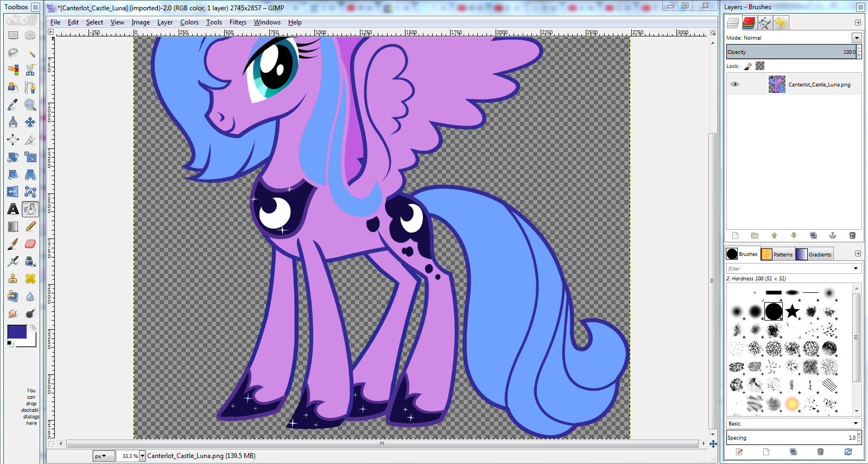Select the star-shaped brush thumbnail

tap(792, 311)
